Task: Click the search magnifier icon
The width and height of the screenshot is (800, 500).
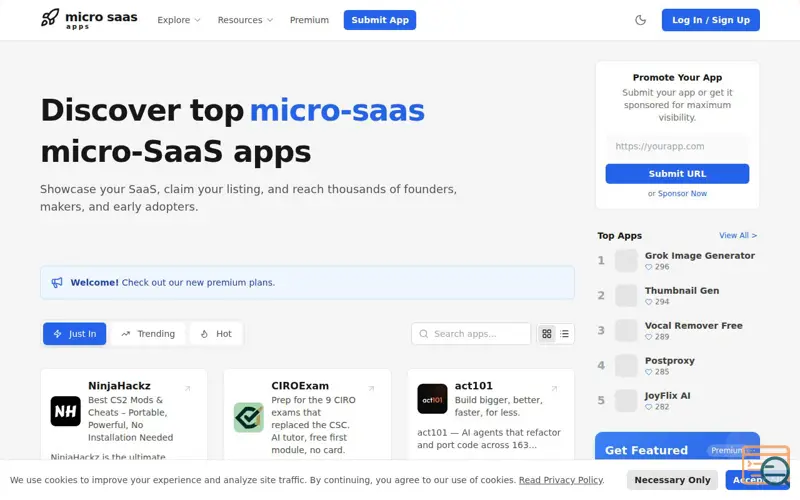Action: (x=423, y=334)
